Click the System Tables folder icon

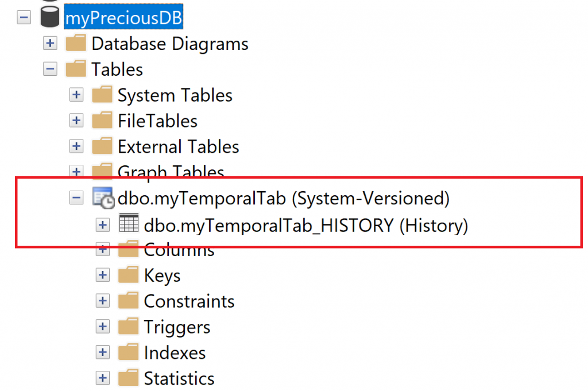[102, 95]
